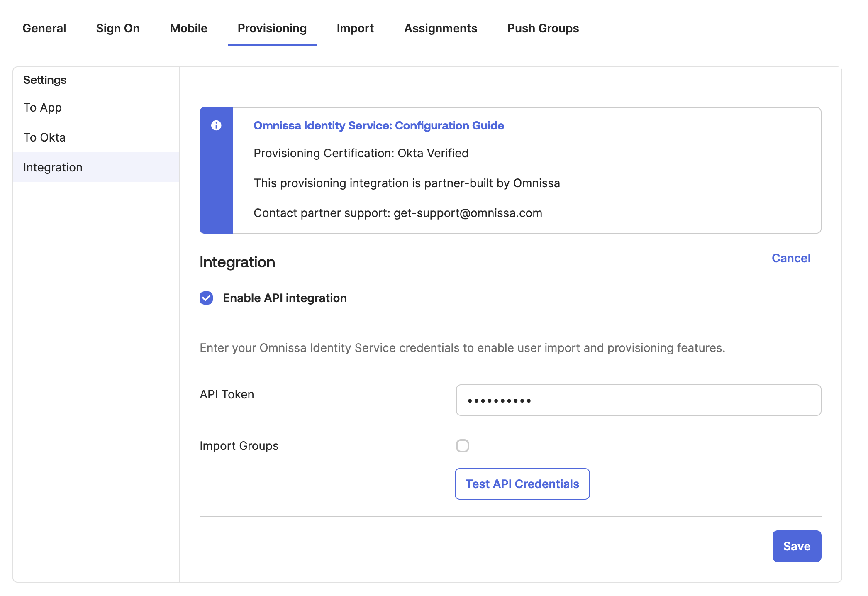Uncheck Enable API integration checkbox
Viewport: 868px width, 596px height.
206,298
